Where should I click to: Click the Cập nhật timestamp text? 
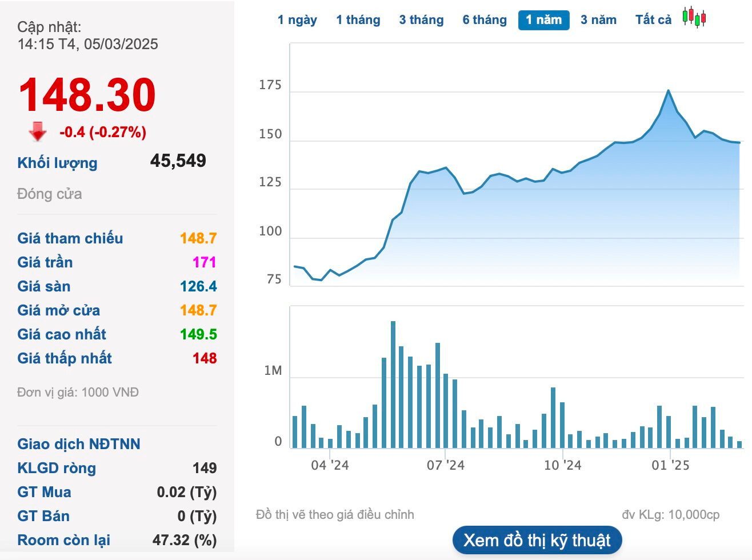(x=87, y=35)
